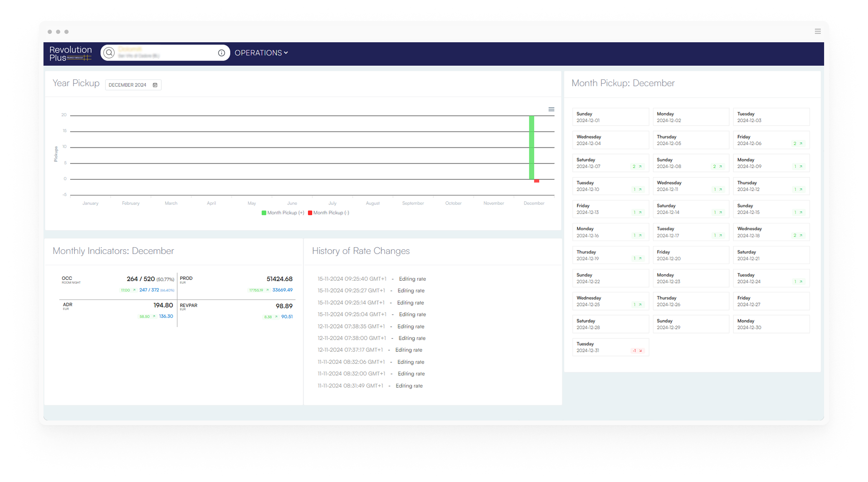This screenshot has width=868, height=482.
Task: Expand the OPERATIONS dropdown menu
Action: 258,53
